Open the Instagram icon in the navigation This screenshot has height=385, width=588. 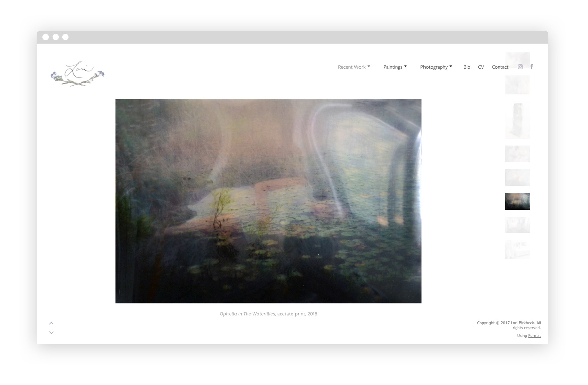tap(520, 67)
